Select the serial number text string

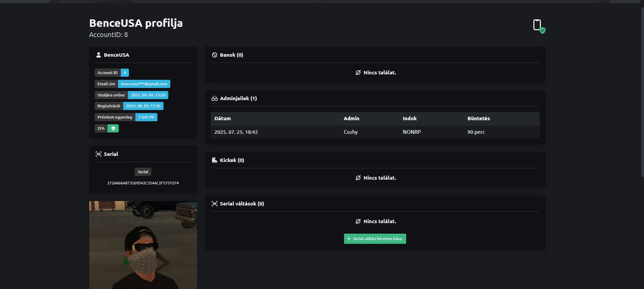coord(143,183)
